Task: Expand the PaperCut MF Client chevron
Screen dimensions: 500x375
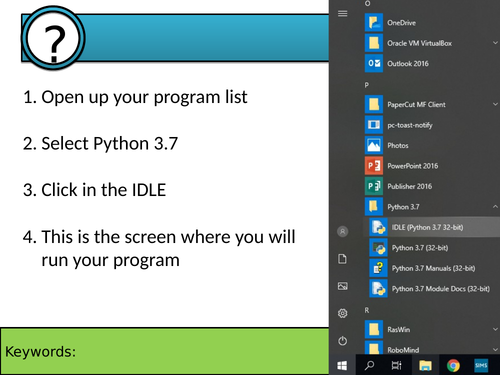Action: point(495,104)
